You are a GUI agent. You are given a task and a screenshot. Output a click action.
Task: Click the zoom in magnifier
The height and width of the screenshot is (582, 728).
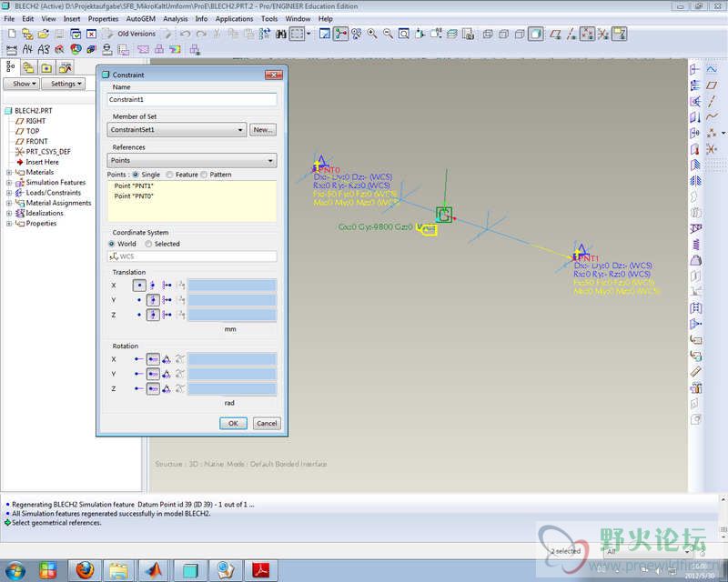tap(372, 34)
